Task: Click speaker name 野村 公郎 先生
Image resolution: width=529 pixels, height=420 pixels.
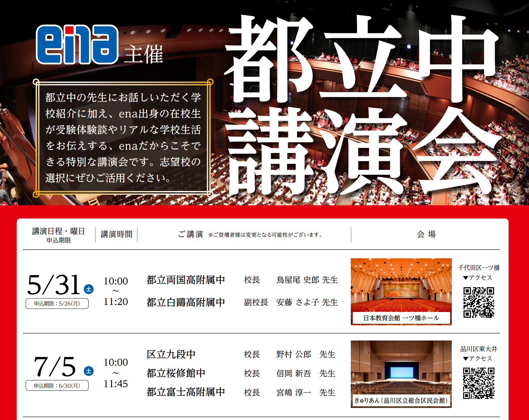Action: click(306, 354)
